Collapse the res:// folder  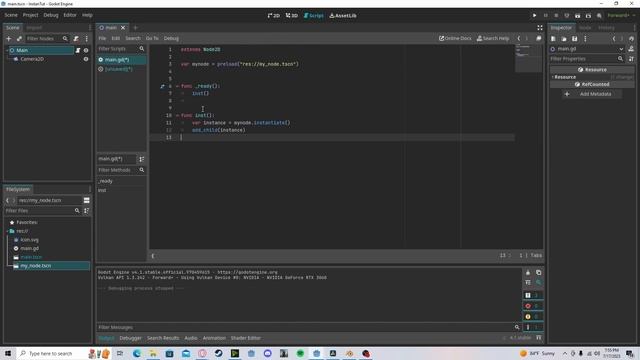point(7,231)
